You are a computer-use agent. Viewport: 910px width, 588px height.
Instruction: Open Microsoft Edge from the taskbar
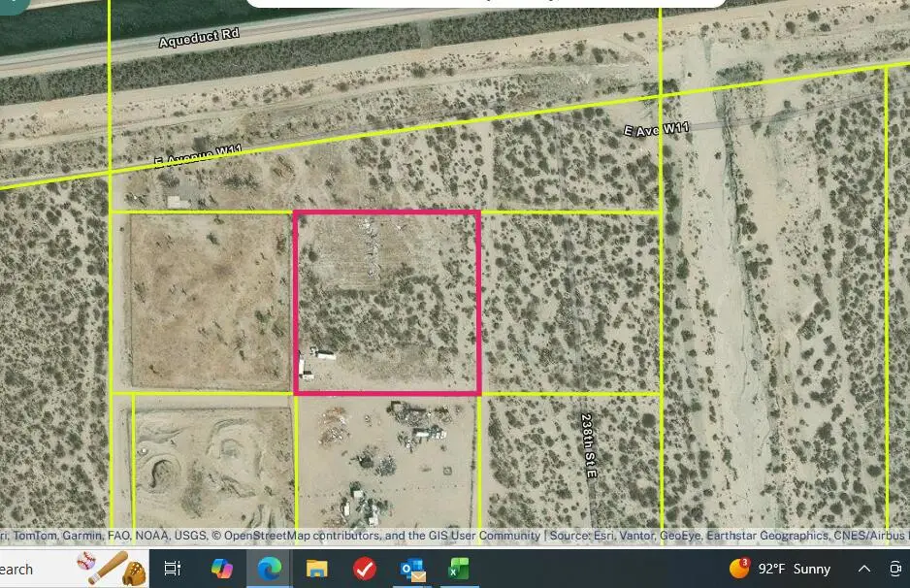point(270,570)
